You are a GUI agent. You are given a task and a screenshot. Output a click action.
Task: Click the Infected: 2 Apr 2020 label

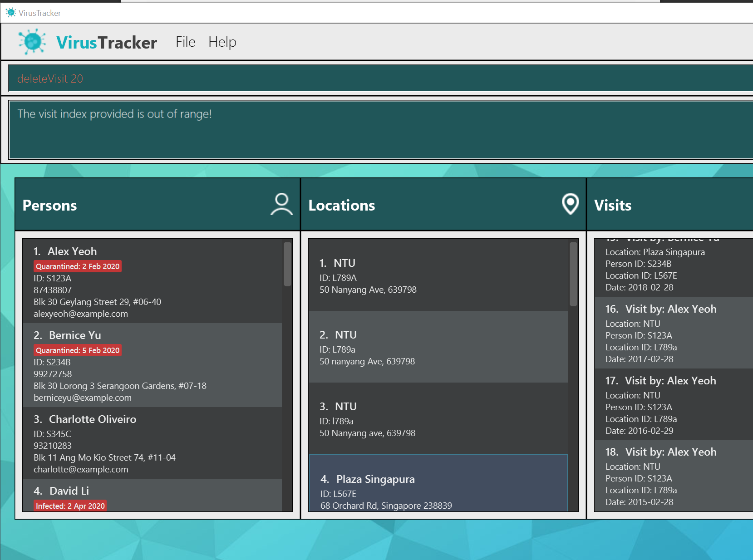tap(70, 506)
